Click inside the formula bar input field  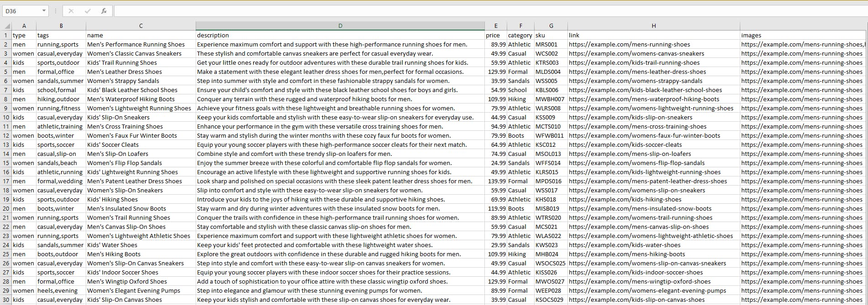[490, 11]
